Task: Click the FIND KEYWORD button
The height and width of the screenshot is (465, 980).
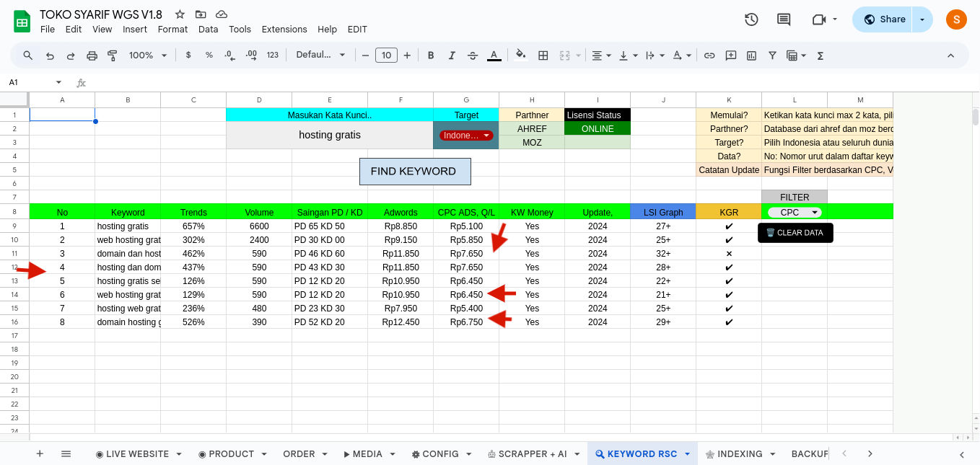Action: (x=415, y=171)
